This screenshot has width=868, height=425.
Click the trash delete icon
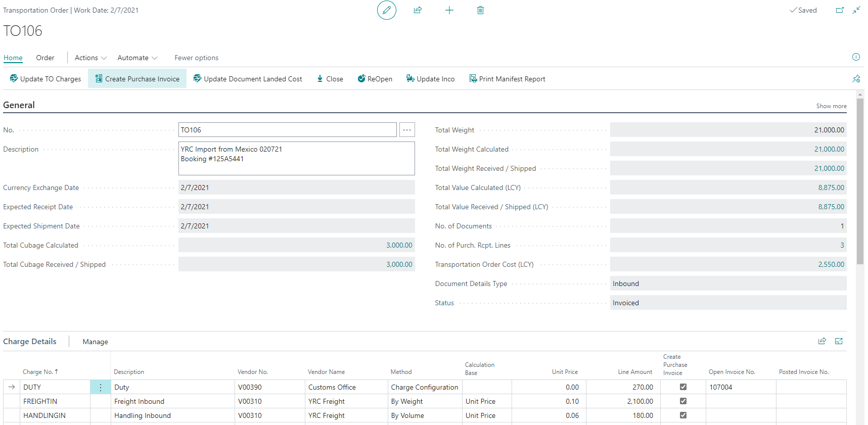coord(480,10)
